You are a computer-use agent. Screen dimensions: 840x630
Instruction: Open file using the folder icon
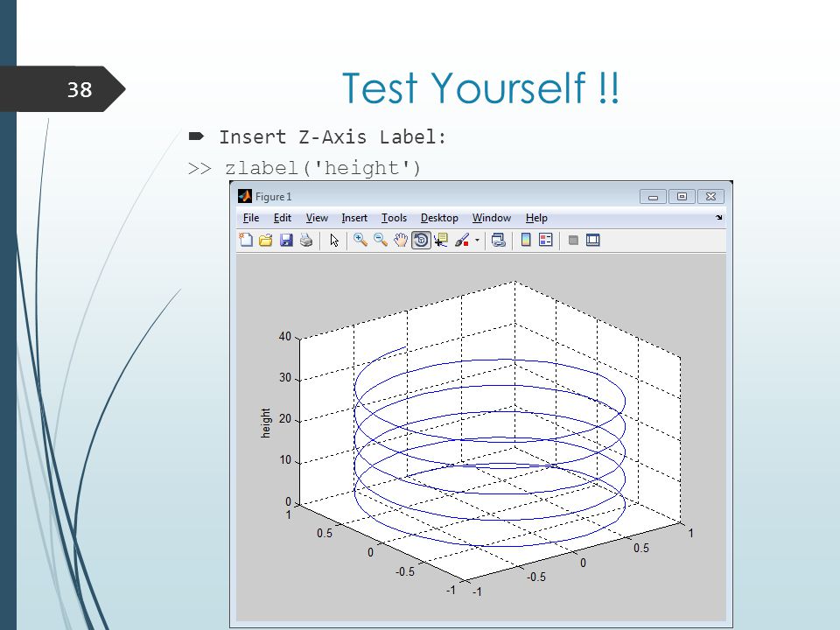266,240
